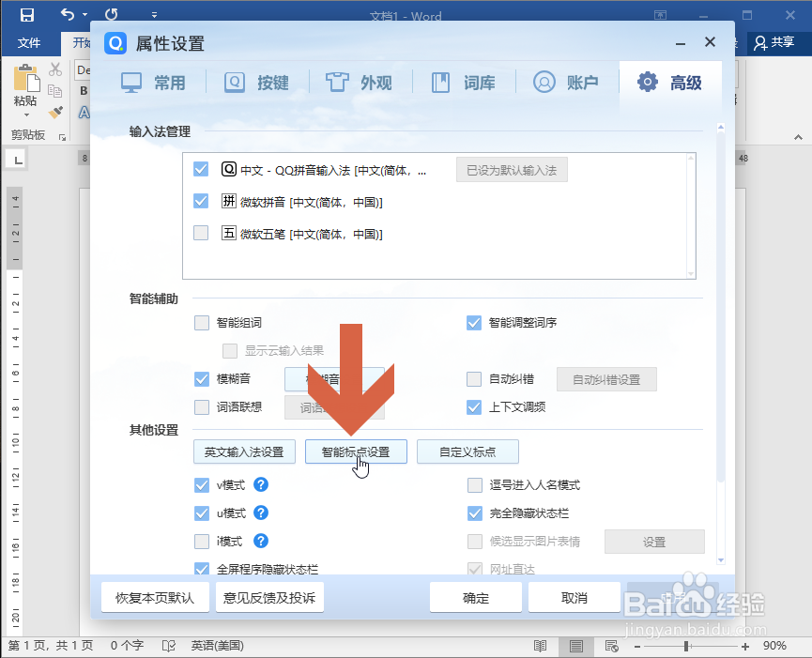Screen dimensions: 812x658
Task: Cut selection with the scissors icon
Action: tap(54, 69)
